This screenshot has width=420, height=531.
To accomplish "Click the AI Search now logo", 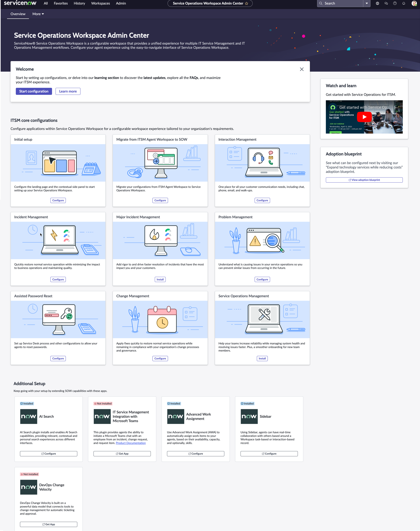I will 28,416.
